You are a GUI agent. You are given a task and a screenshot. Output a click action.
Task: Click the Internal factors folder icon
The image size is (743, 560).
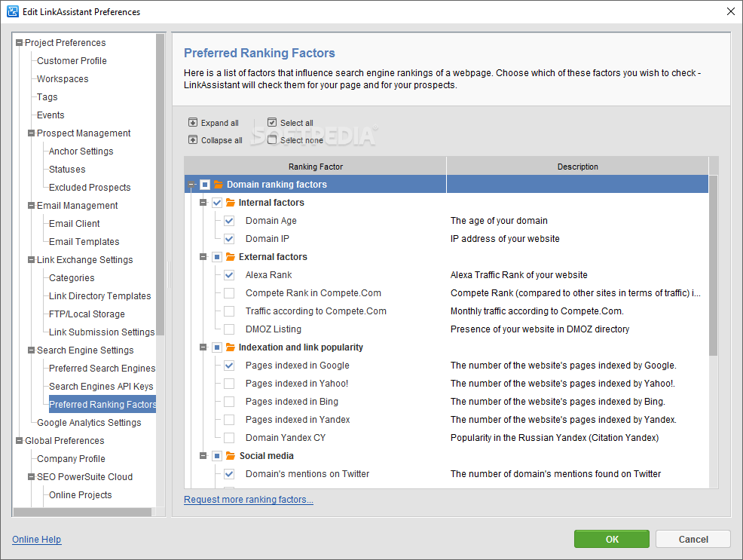tap(231, 202)
